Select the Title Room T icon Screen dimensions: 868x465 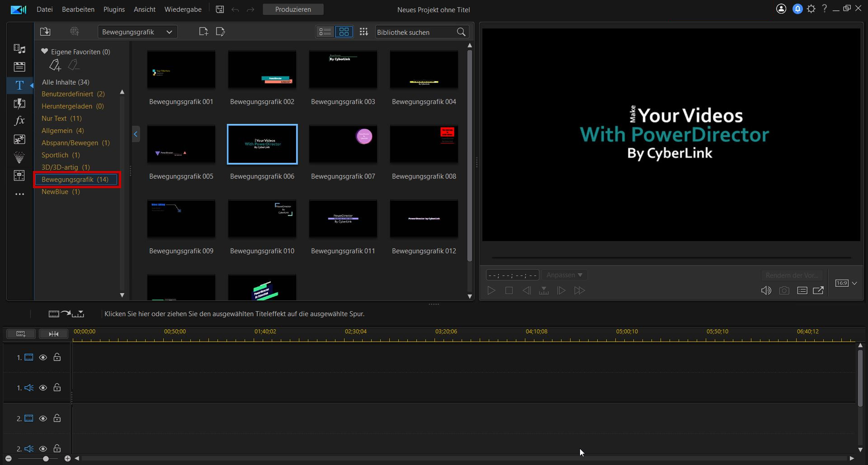coord(19,85)
